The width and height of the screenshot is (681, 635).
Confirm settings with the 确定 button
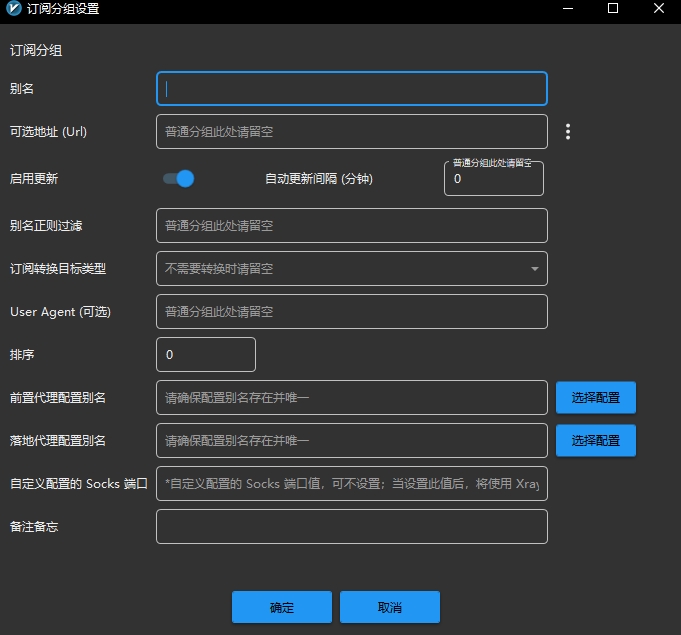coord(282,607)
